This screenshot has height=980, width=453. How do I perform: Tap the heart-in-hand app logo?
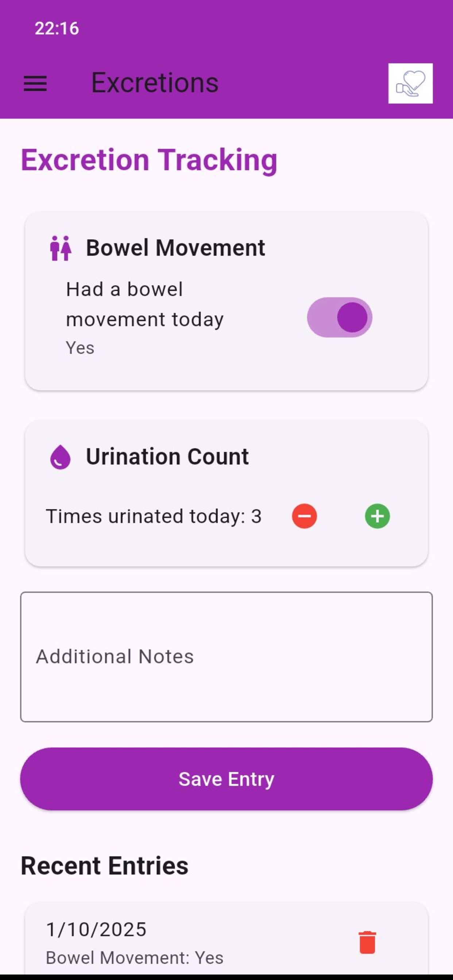[x=410, y=83]
